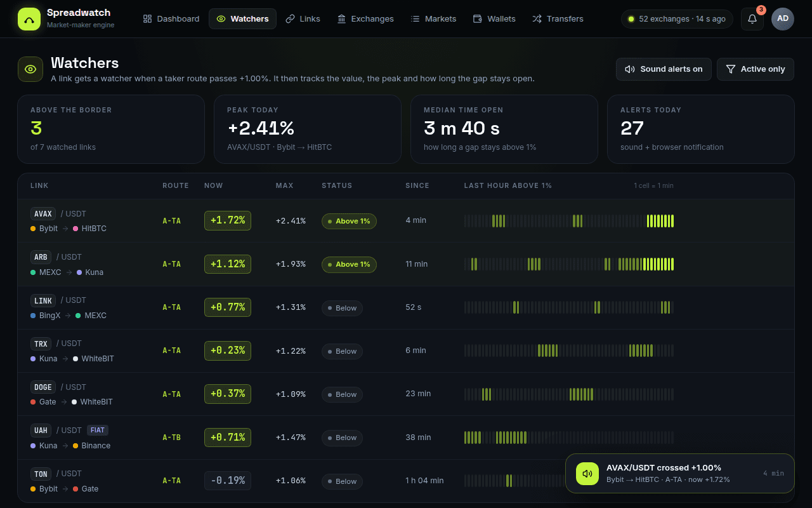Viewport: 812px width, 508px height.
Task: Click the LINK ticker badge
Action: 43,300
